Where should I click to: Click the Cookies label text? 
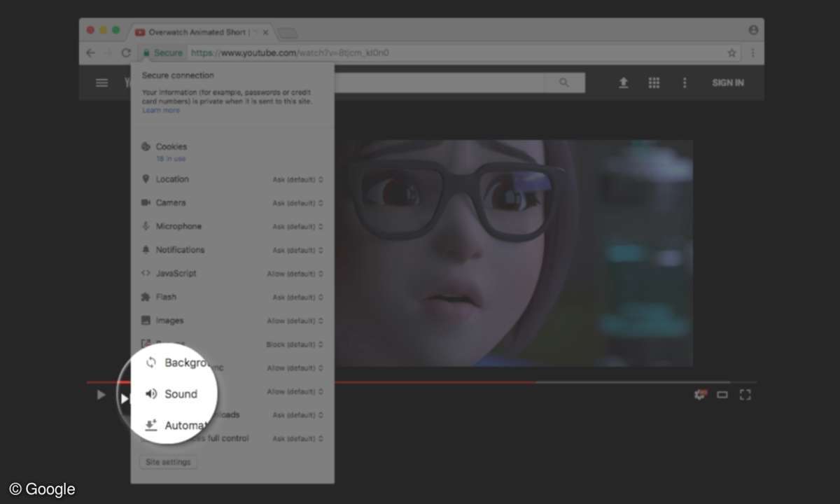click(x=171, y=147)
